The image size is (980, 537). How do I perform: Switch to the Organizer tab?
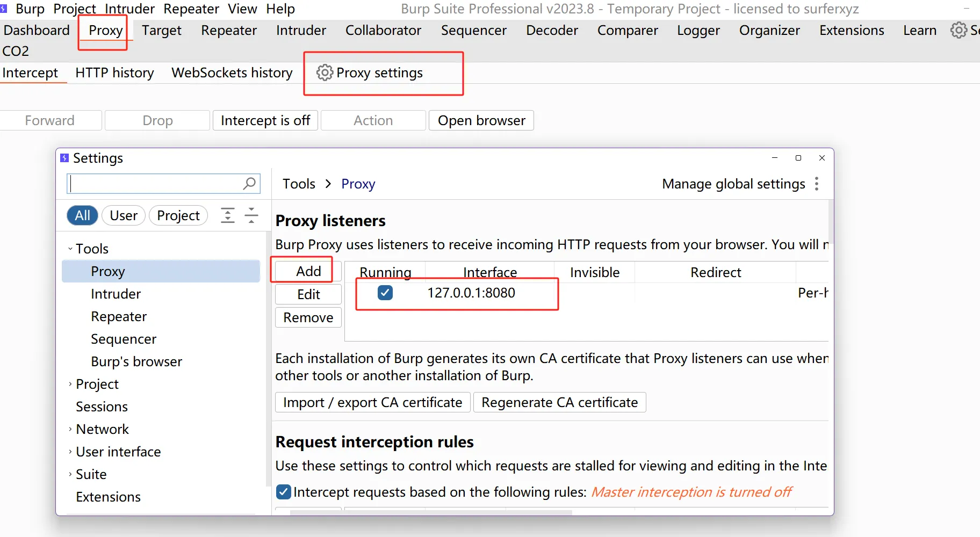(769, 30)
